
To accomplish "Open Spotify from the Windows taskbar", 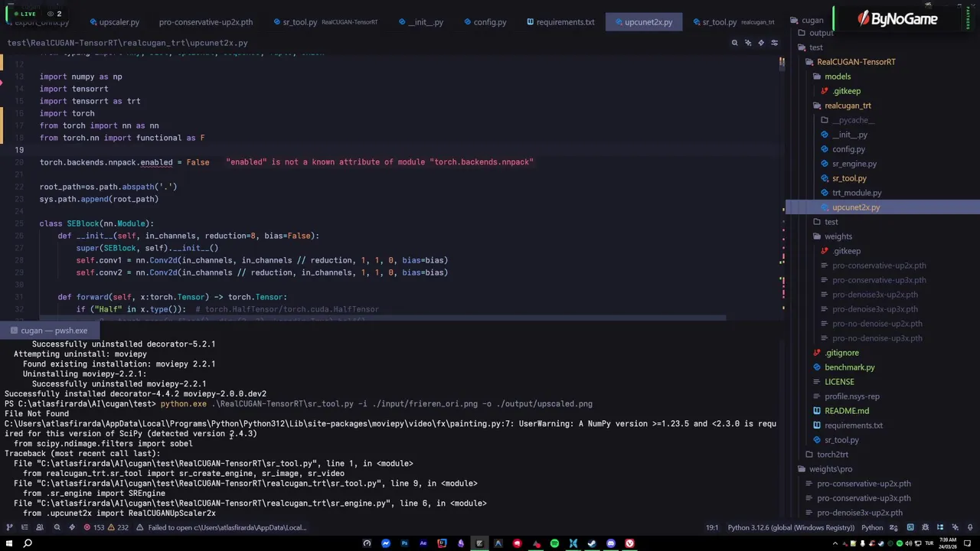I will point(554,543).
